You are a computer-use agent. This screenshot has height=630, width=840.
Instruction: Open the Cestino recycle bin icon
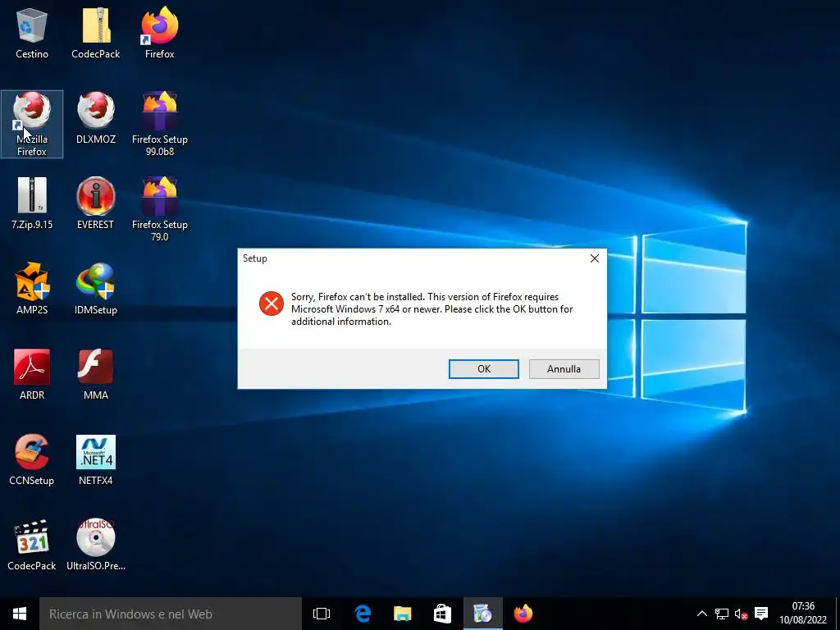pos(32,32)
